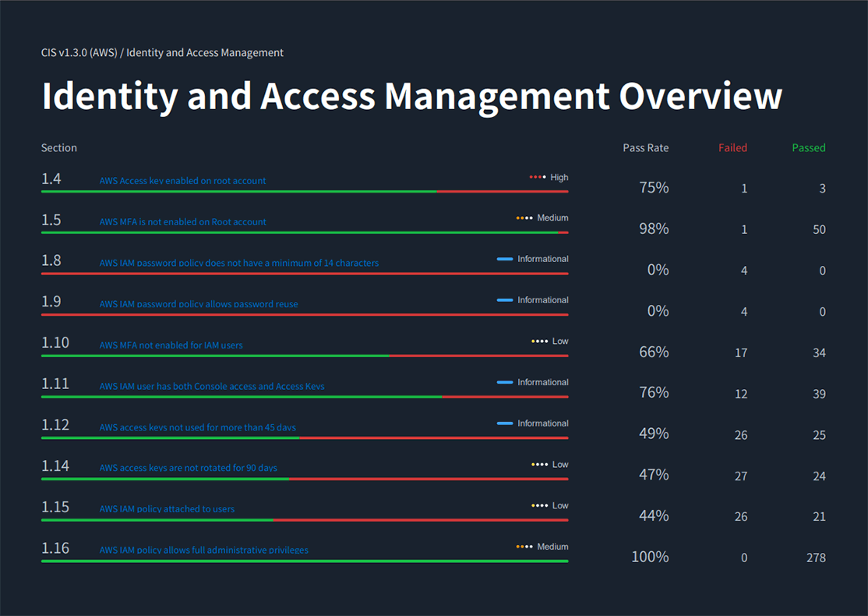Click the 'Identity and Access Management' breadcrumb
This screenshot has width=868, height=616.
205,52
